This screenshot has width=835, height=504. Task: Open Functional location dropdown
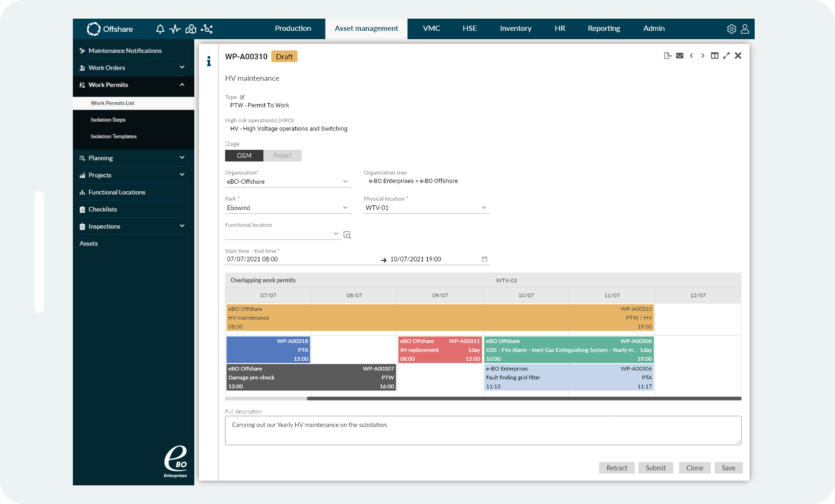283,234
